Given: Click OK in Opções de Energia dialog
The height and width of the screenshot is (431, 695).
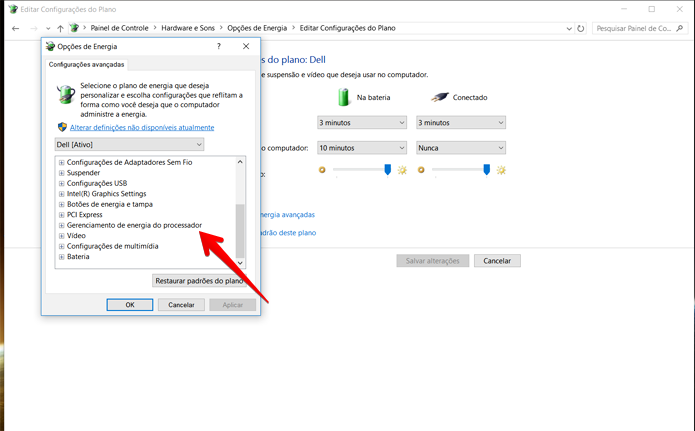Looking at the screenshot, I should [130, 305].
